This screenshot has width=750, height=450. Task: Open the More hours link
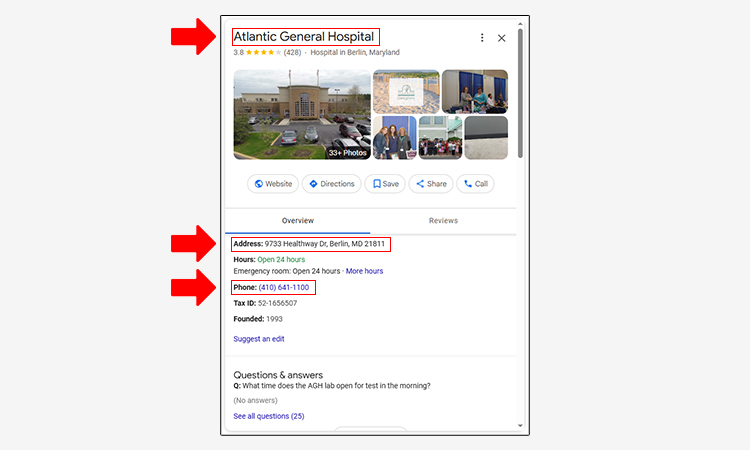[x=364, y=271]
